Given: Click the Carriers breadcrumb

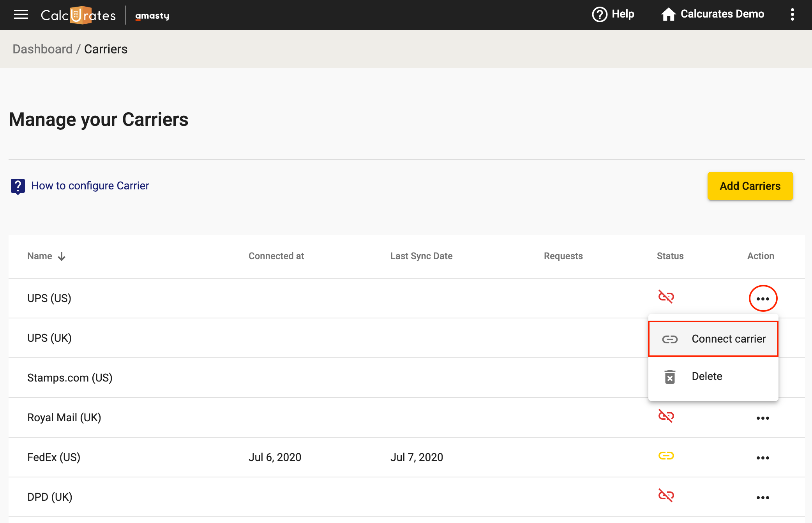Looking at the screenshot, I should pos(106,49).
